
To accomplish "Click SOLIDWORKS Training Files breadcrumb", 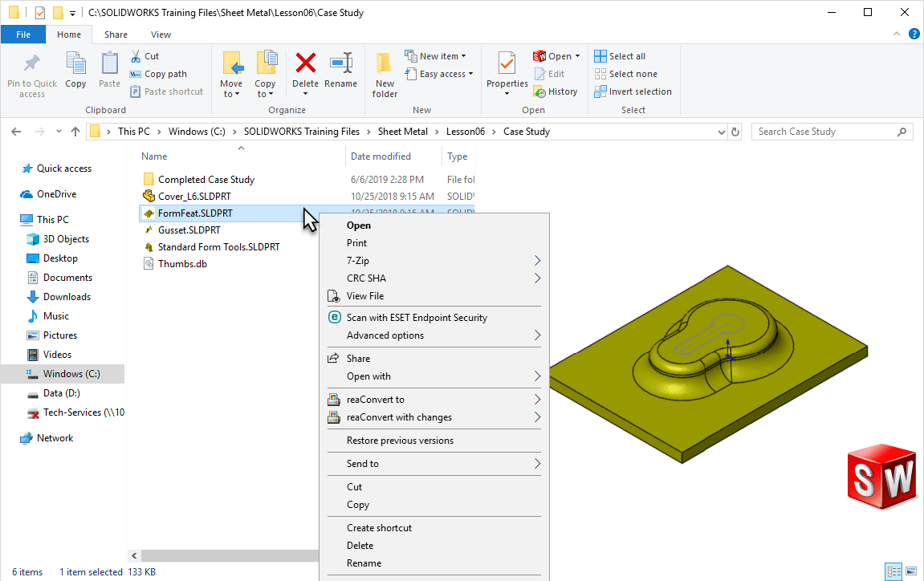I will coord(302,132).
